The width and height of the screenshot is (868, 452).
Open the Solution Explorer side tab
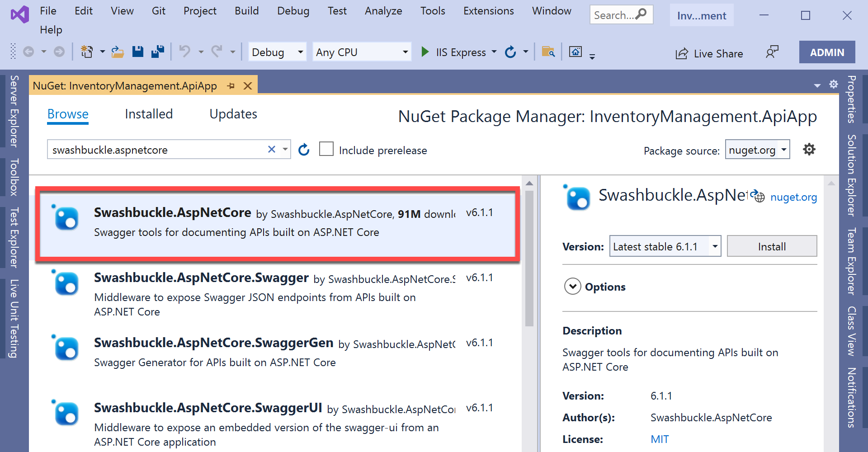pyautogui.click(x=852, y=175)
